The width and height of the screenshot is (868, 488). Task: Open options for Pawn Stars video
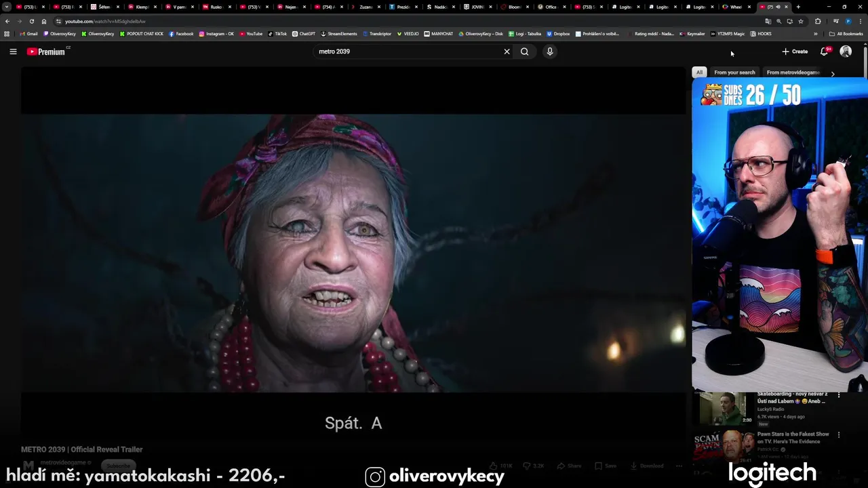(839, 435)
